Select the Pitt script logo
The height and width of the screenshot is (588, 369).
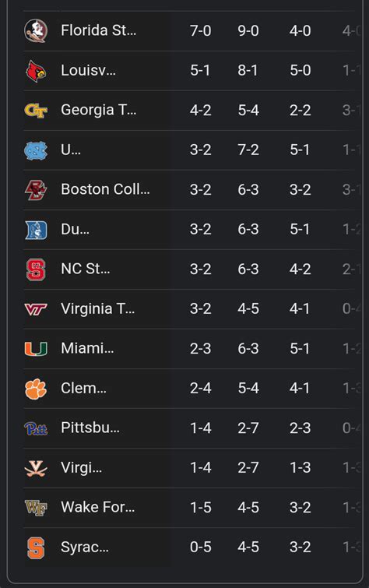tap(36, 428)
